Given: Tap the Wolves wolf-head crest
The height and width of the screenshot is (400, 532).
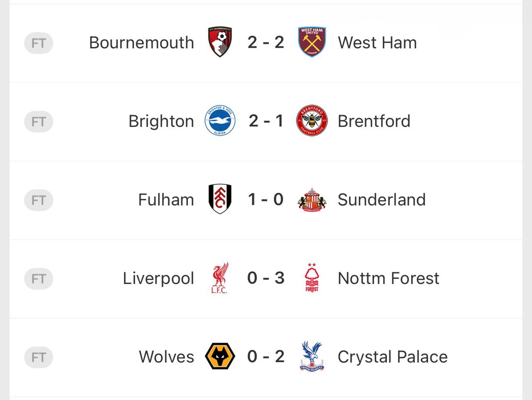Looking at the screenshot, I should (x=220, y=356).
